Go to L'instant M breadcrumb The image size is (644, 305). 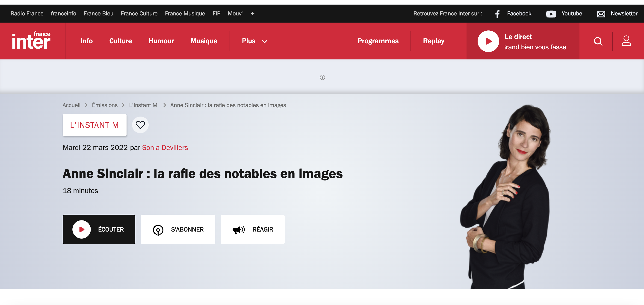coord(143,105)
